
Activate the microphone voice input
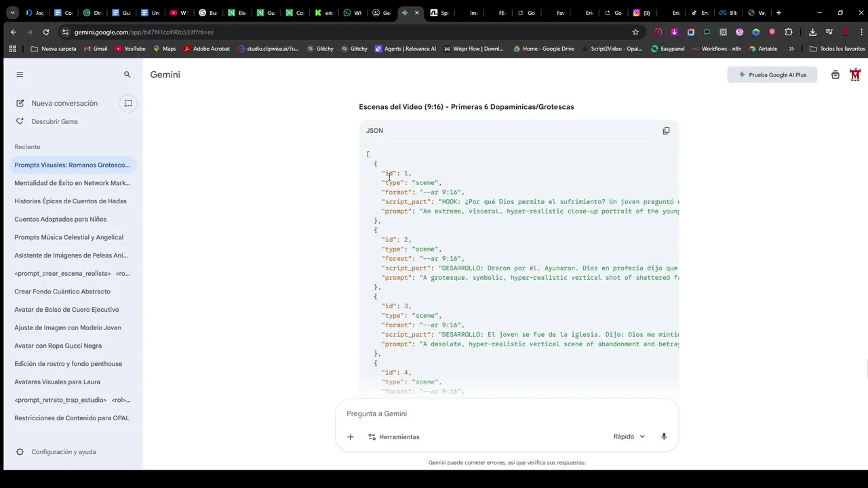tap(664, 436)
